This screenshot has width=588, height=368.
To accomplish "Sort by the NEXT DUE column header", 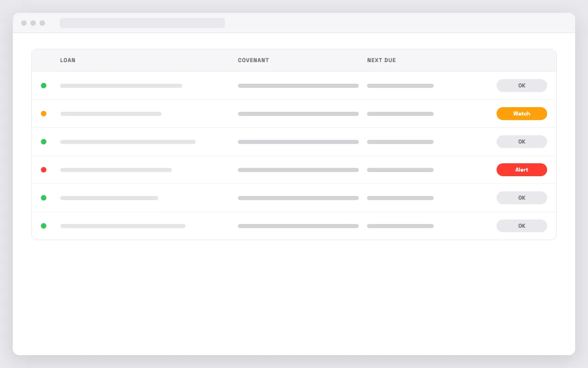I will pos(381,60).
